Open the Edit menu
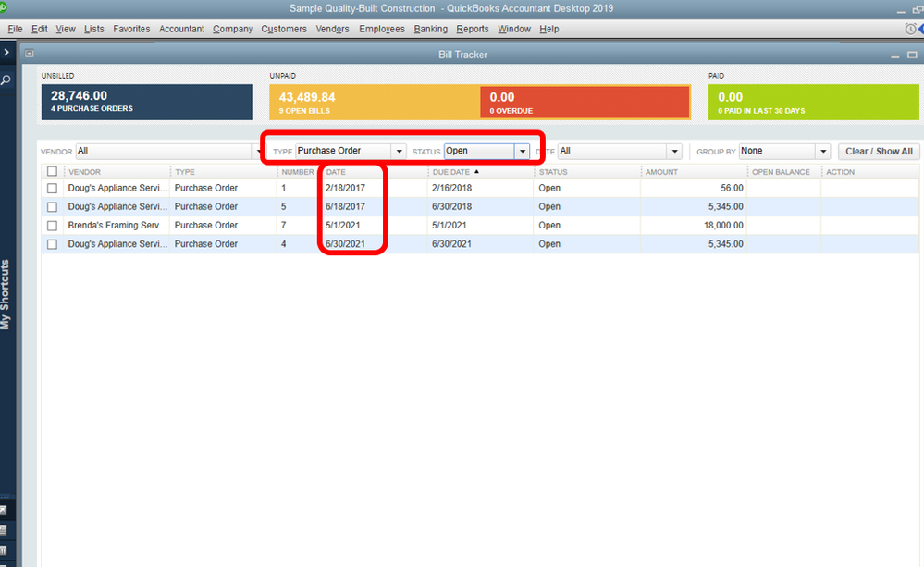 pos(40,29)
